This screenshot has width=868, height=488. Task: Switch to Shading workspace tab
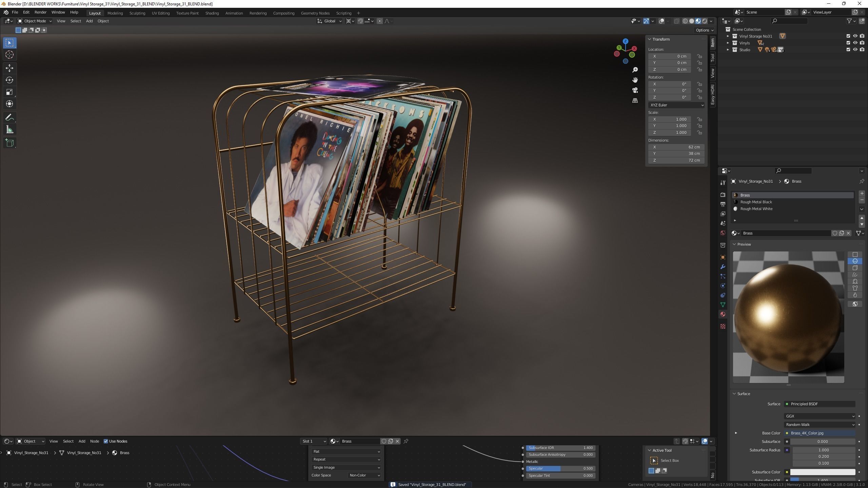click(x=212, y=13)
